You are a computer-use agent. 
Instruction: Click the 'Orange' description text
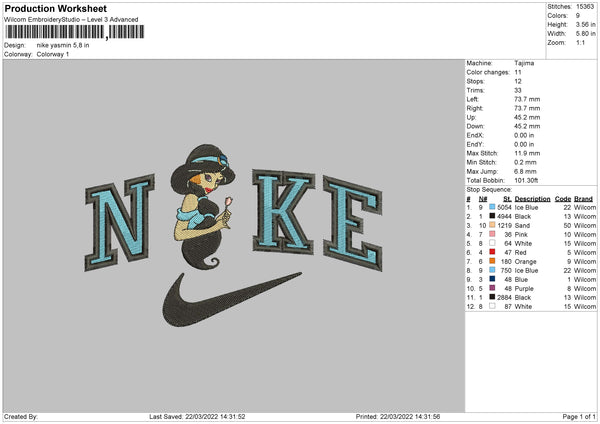click(x=525, y=261)
